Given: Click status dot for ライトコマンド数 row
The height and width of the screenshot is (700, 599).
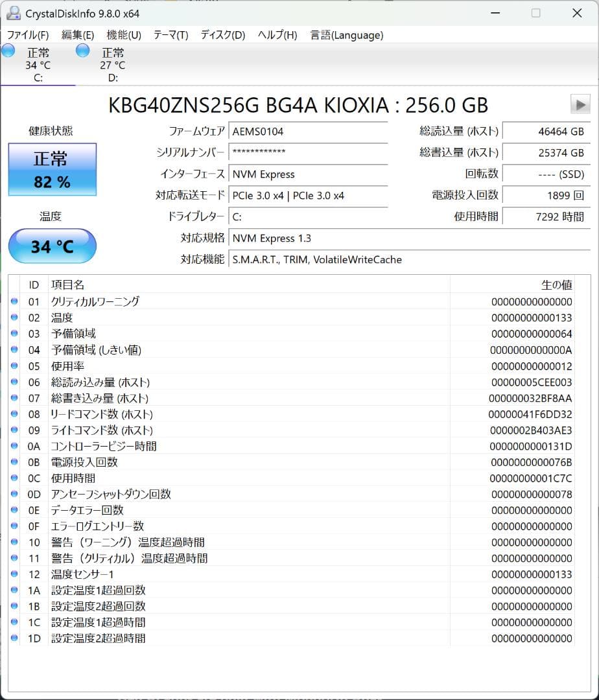Looking at the screenshot, I should tap(14, 430).
